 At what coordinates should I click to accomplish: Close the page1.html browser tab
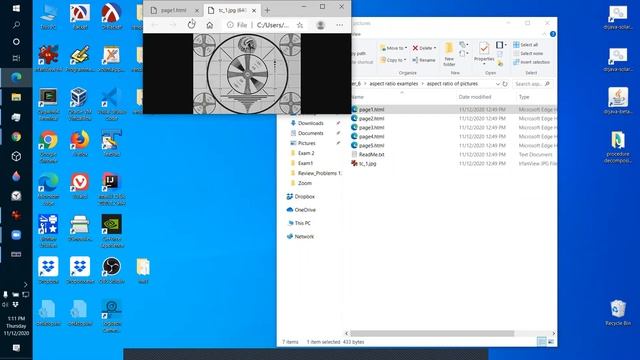197,10
